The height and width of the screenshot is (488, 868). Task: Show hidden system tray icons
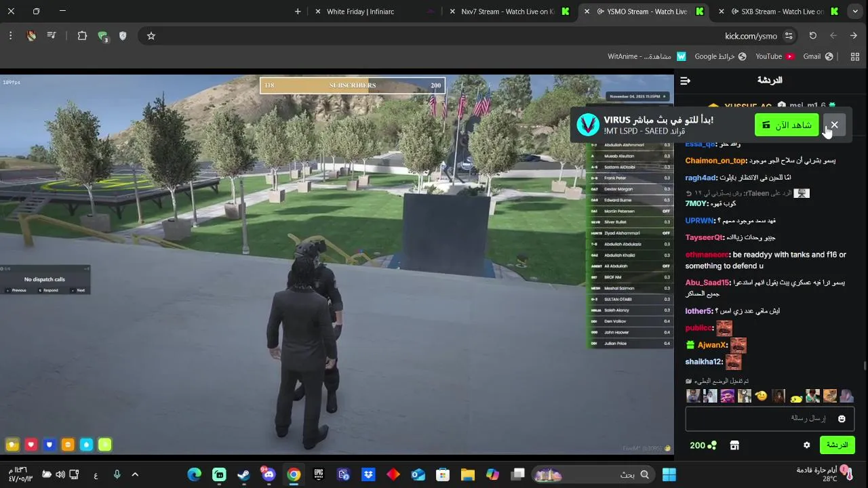tap(134, 474)
